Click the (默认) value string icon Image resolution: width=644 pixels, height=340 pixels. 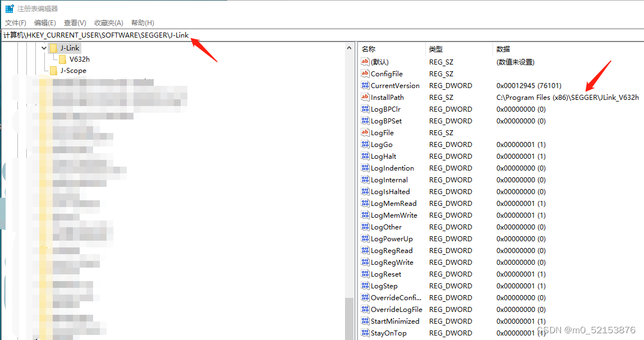point(365,62)
